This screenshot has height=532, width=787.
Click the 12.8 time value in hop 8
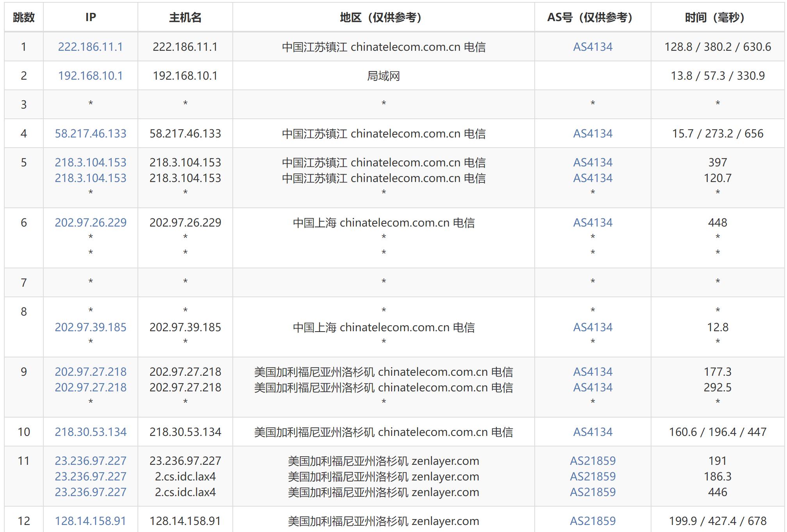[x=717, y=327]
